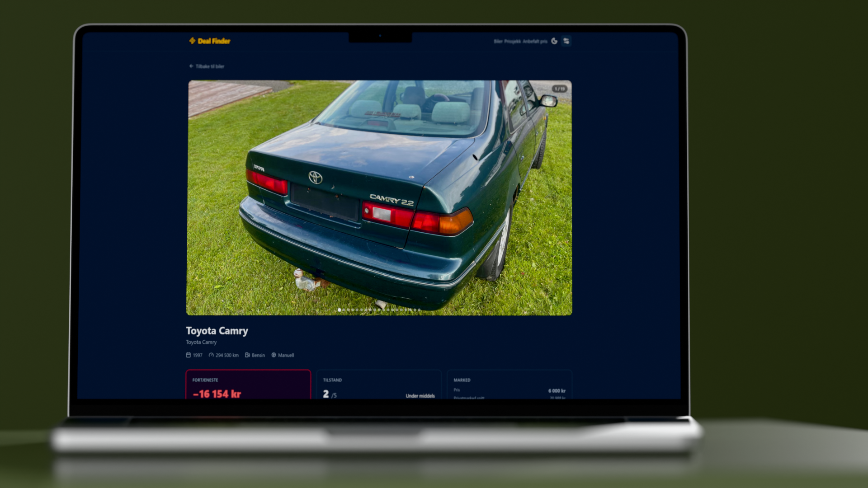Select the first photo carousel dot
Image resolution: width=868 pixels, height=488 pixels.
click(x=340, y=310)
